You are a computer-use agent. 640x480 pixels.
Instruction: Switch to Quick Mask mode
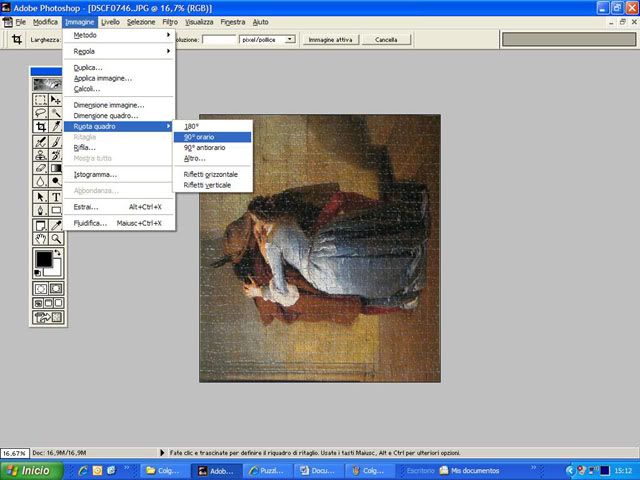56,289
